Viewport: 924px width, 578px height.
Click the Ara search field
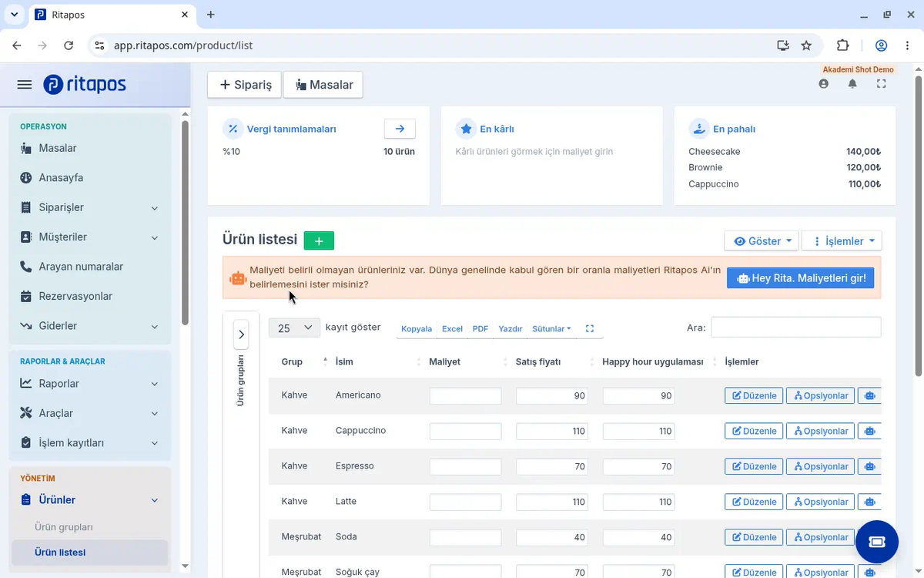[796, 328]
